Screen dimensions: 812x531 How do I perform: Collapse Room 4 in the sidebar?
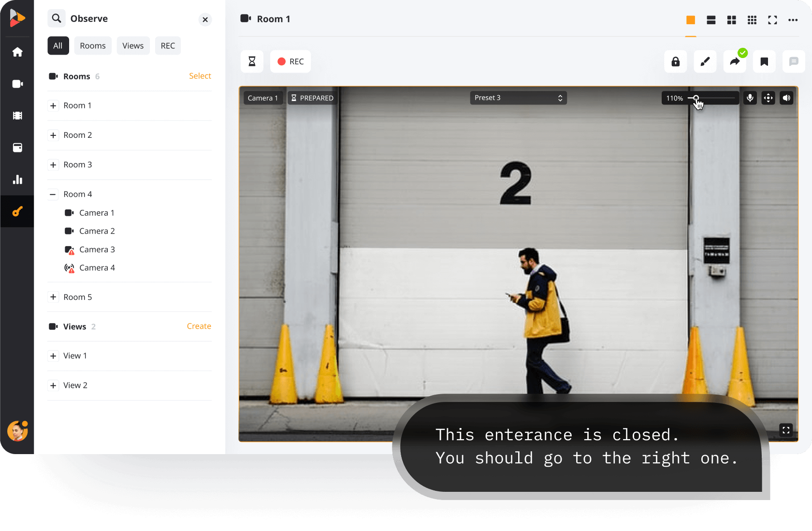coord(53,194)
